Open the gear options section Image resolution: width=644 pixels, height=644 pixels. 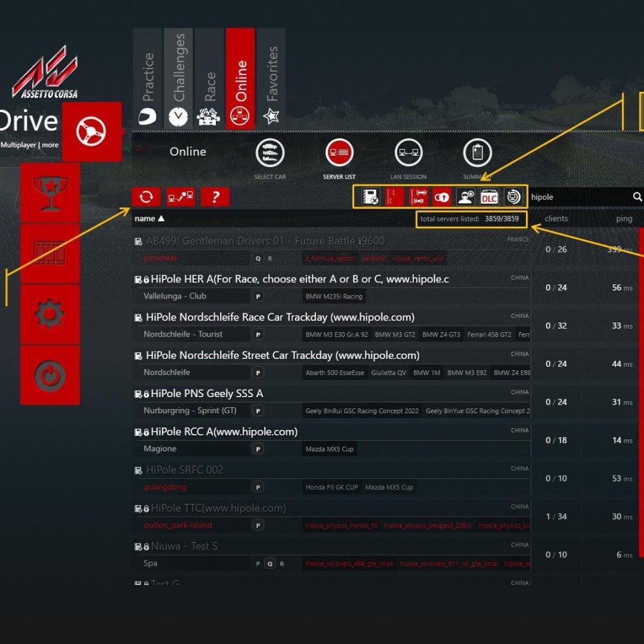click(x=50, y=314)
